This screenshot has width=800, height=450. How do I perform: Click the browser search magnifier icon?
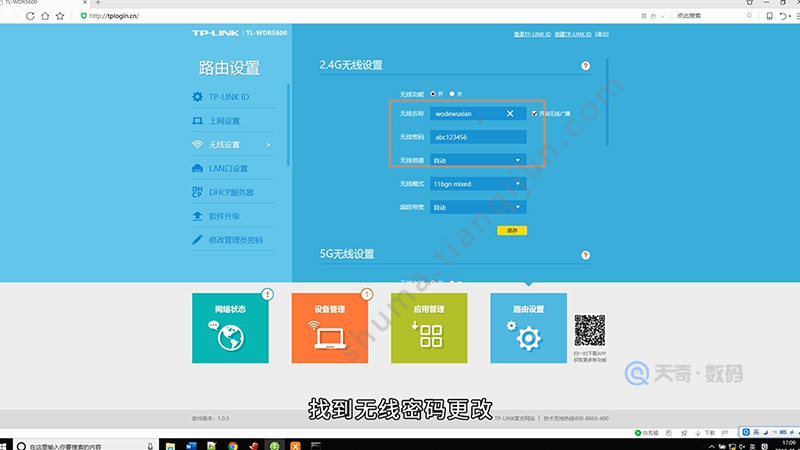tap(749, 16)
